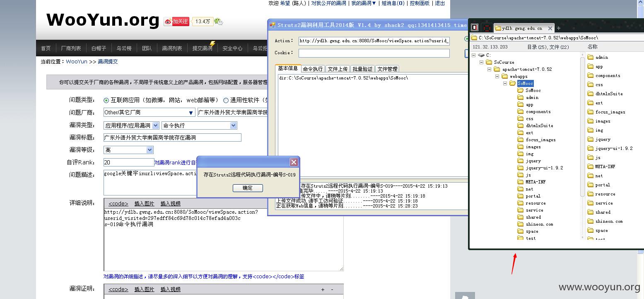Collapse the webapps tree node
This screenshot has width=644, height=299.
[497, 76]
